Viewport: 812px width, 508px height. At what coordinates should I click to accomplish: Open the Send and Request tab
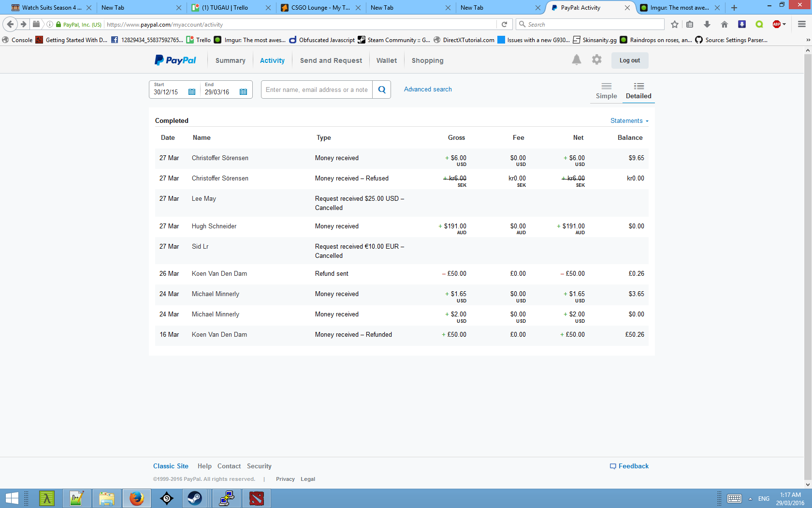[331, 60]
